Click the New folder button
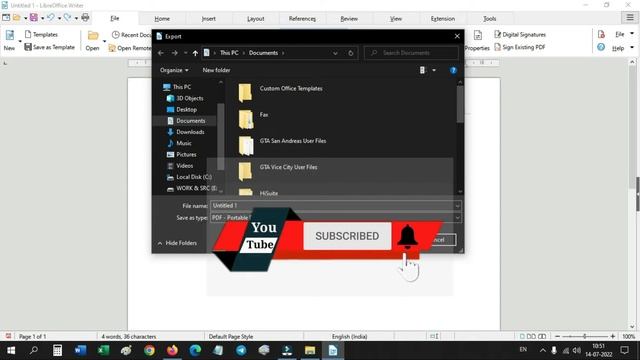 pos(216,70)
